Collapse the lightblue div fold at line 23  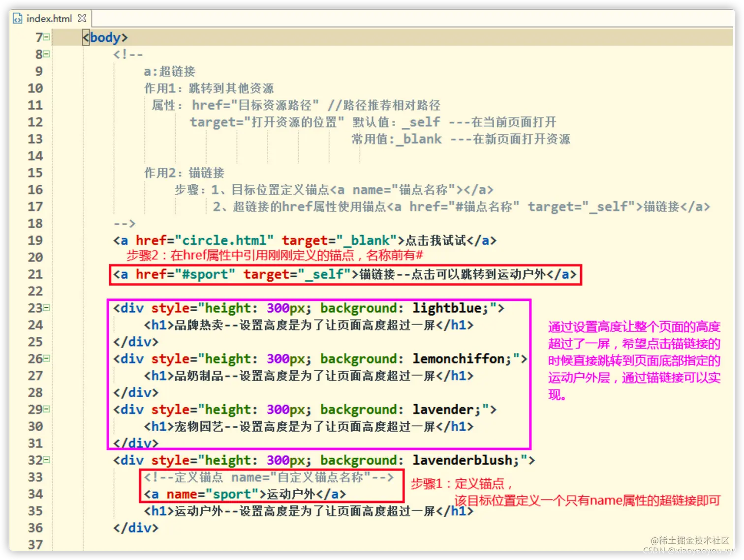pyautogui.click(x=46, y=308)
